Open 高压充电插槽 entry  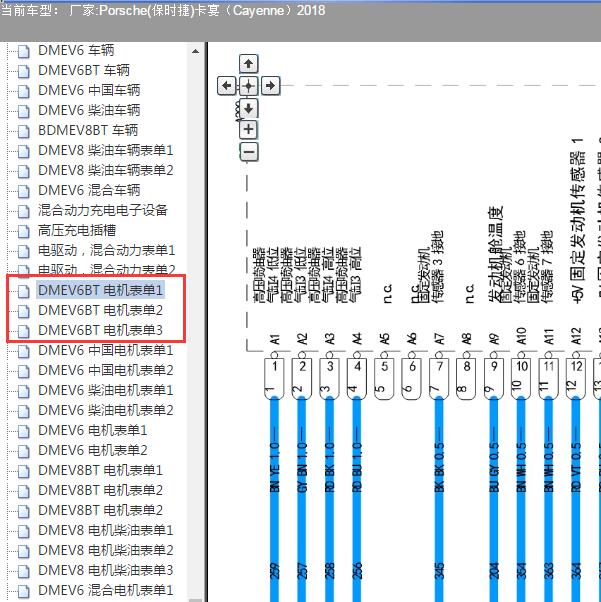(77, 230)
